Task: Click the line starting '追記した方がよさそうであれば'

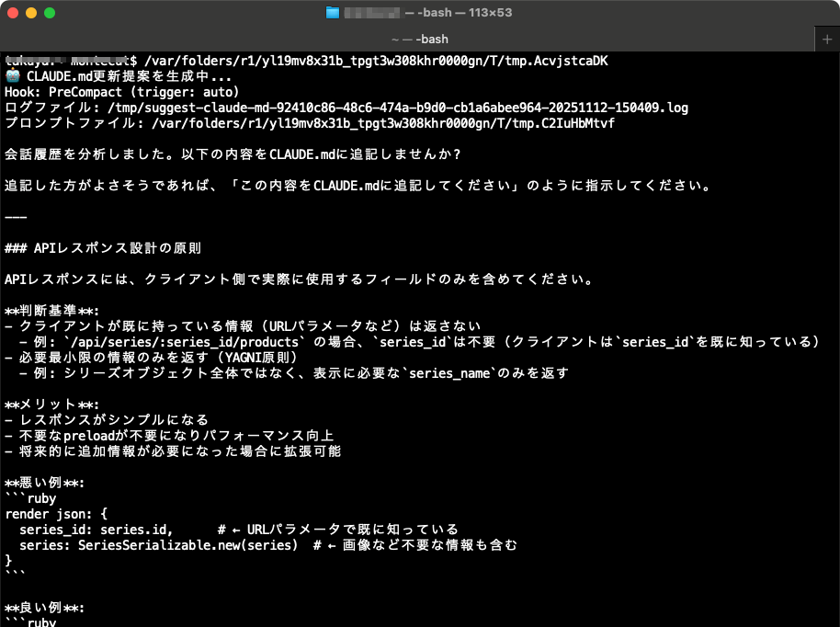Action: (358, 186)
